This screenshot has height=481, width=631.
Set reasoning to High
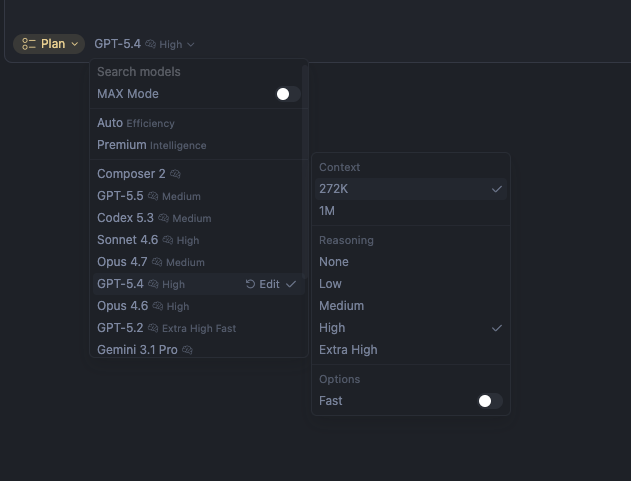411,328
